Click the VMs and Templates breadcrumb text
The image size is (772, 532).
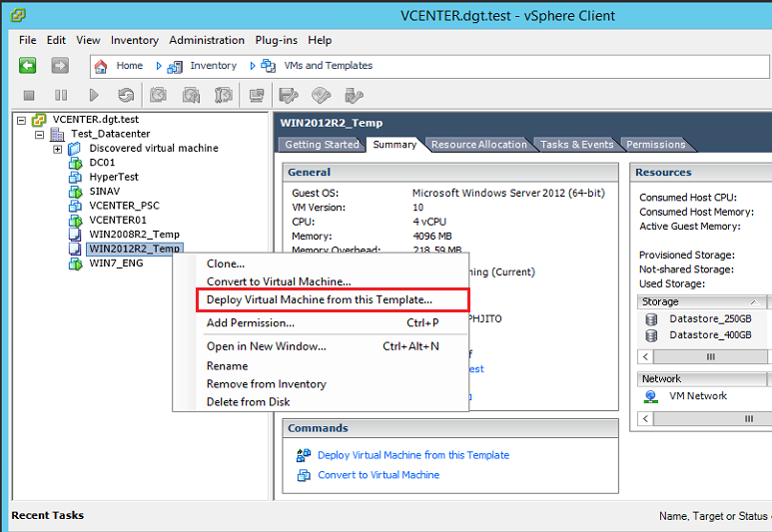328,66
